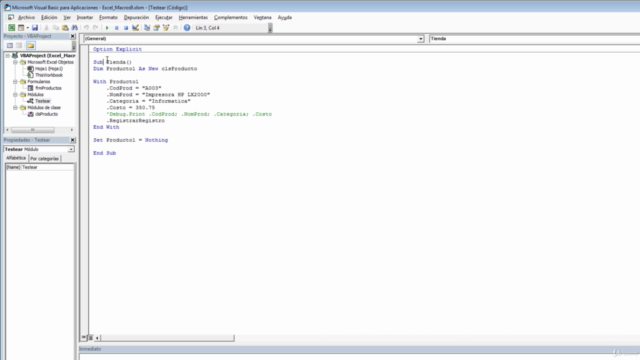
Task: Collapse the VBAProject root node
Action: pyautogui.click(x=8, y=56)
